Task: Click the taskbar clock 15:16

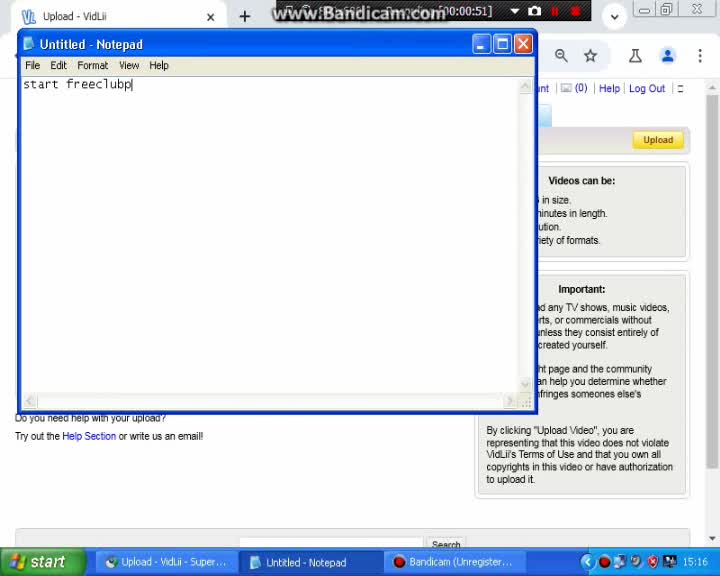Action: pyautogui.click(x=695, y=562)
